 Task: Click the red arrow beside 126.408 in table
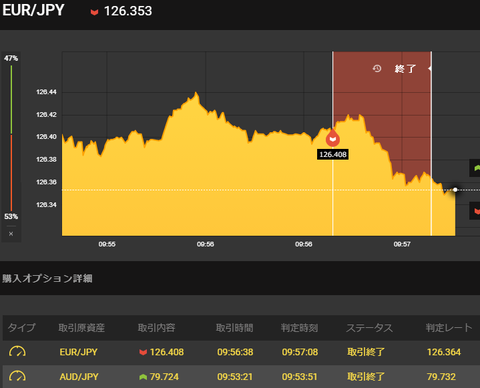click(x=143, y=352)
